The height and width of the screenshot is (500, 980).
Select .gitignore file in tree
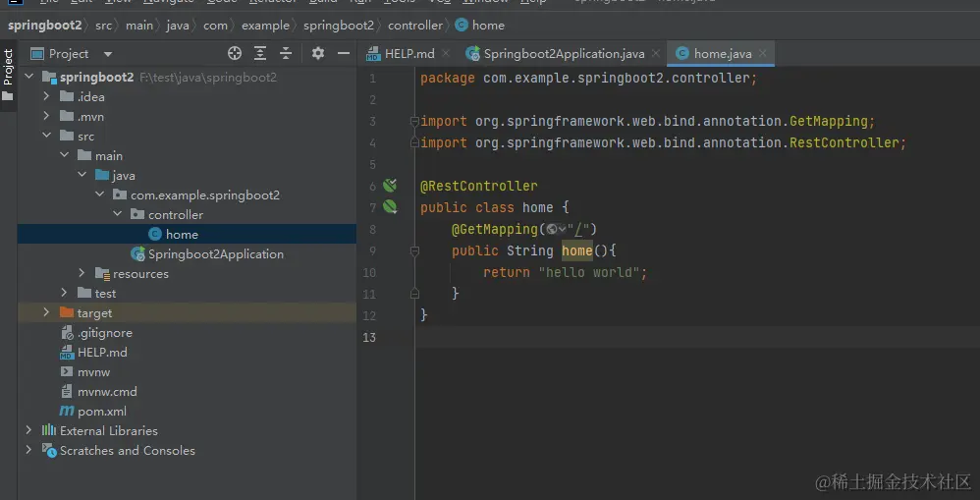(96, 332)
